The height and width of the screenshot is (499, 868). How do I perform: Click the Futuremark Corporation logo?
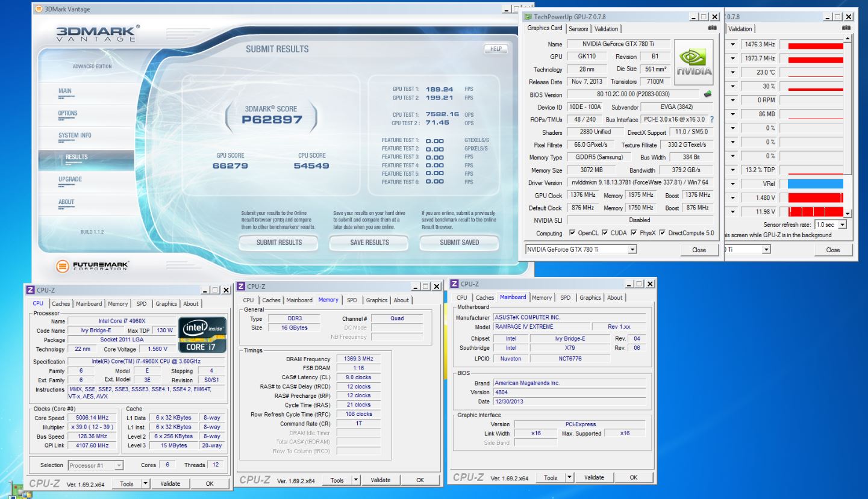[94, 266]
